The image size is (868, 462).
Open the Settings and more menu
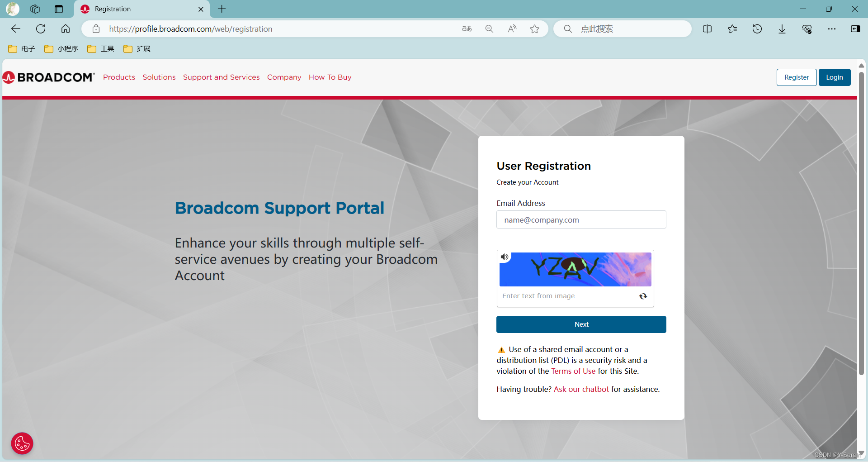point(832,29)
